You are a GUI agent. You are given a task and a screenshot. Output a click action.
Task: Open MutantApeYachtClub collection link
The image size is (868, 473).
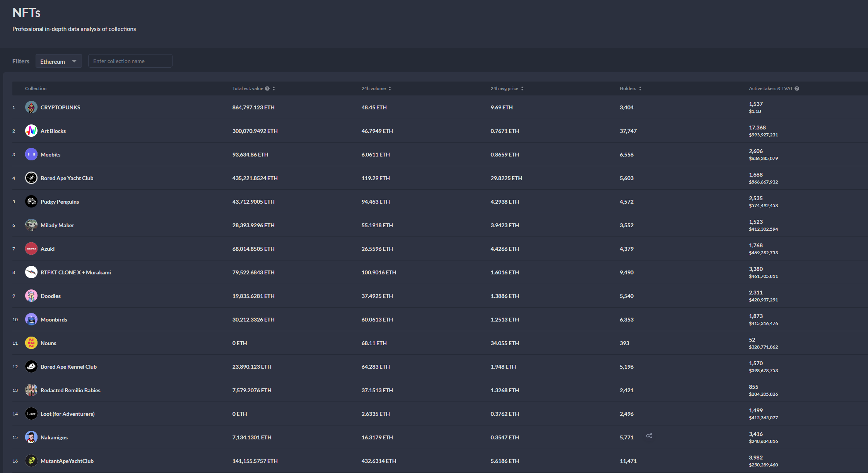(x=67, y=461)
